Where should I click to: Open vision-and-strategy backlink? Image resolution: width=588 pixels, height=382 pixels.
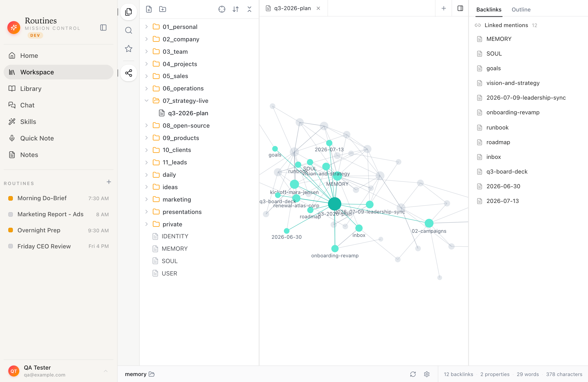513,83
